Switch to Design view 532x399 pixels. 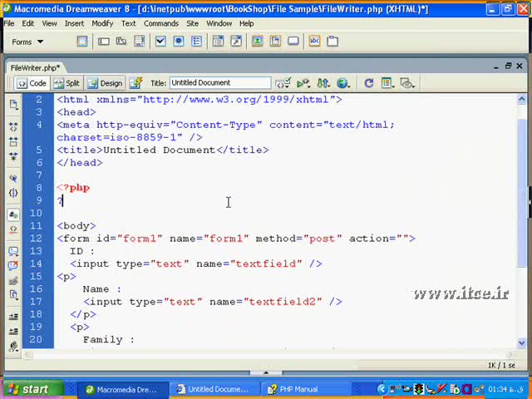point(105,83)
